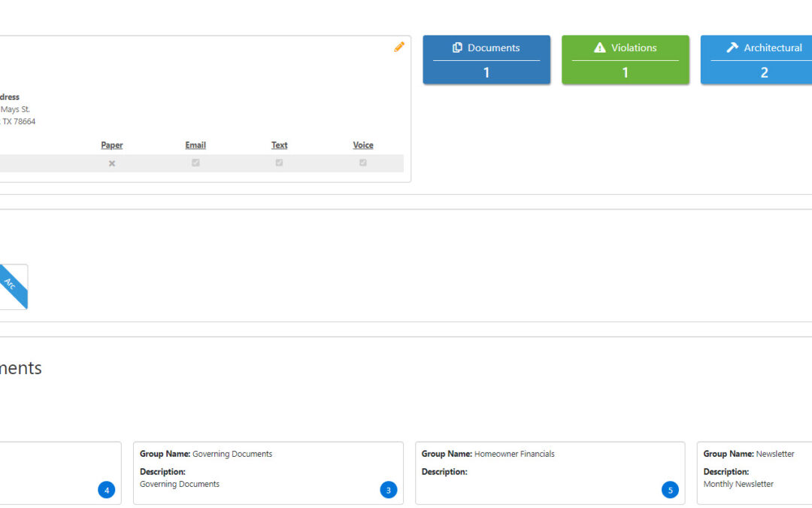Toggle the Voice notification checkbox

point(363,163)
